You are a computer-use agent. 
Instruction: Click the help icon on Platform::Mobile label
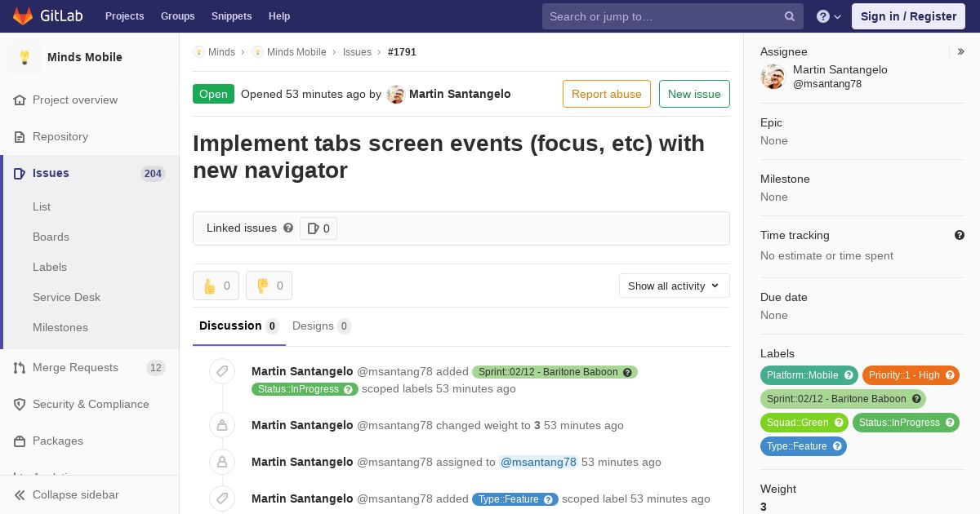tap(849, 375)
